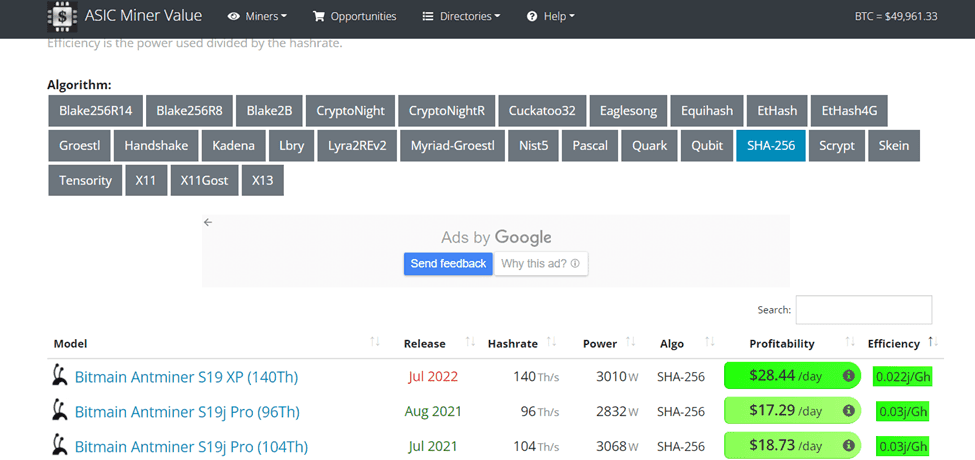The height and width of the screenshot is (460, 975).
Task: Sort by Power column arrows
Action: (x=631, y=342)
